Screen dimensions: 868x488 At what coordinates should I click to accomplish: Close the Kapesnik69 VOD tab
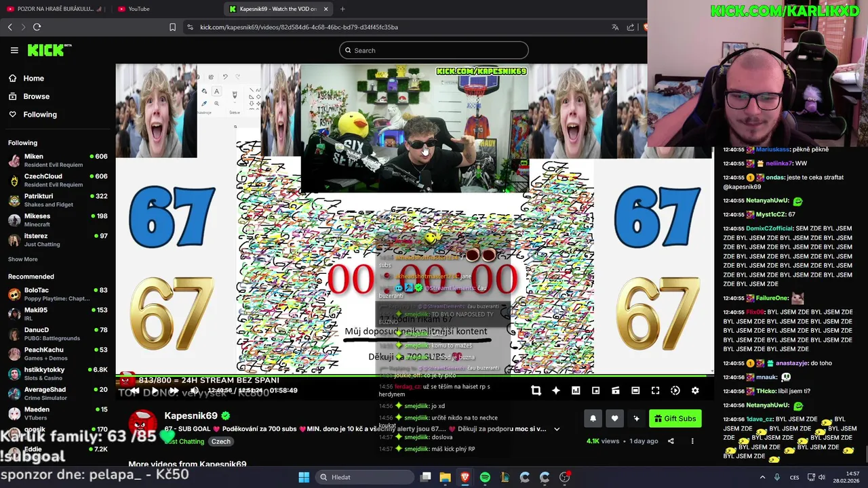click(325, 9)
